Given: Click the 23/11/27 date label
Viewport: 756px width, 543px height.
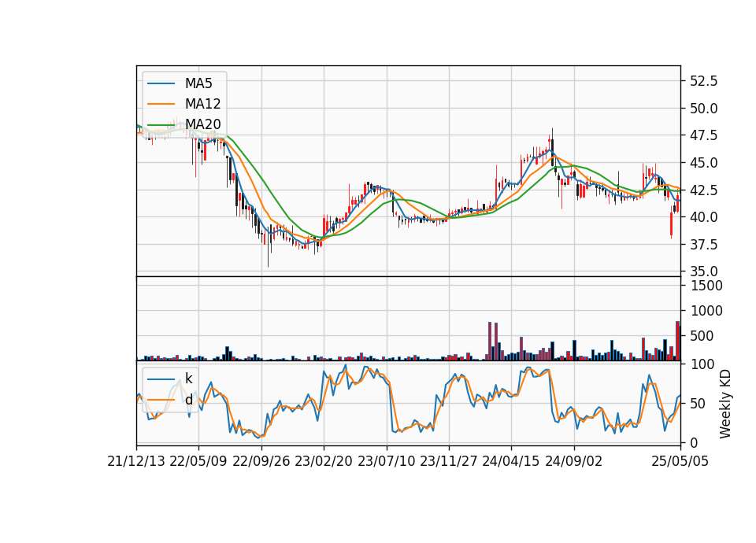Looking at the screenshot, I should pos(449,461).
